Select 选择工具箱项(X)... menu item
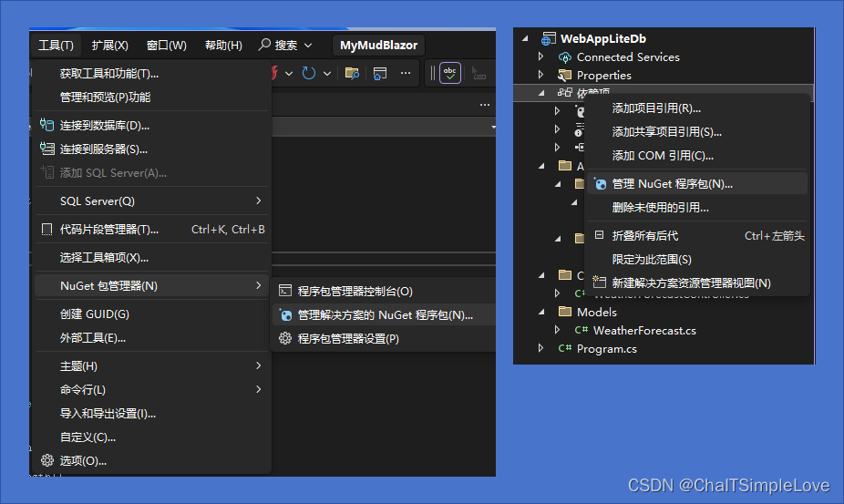 click(x=152, y=258)
